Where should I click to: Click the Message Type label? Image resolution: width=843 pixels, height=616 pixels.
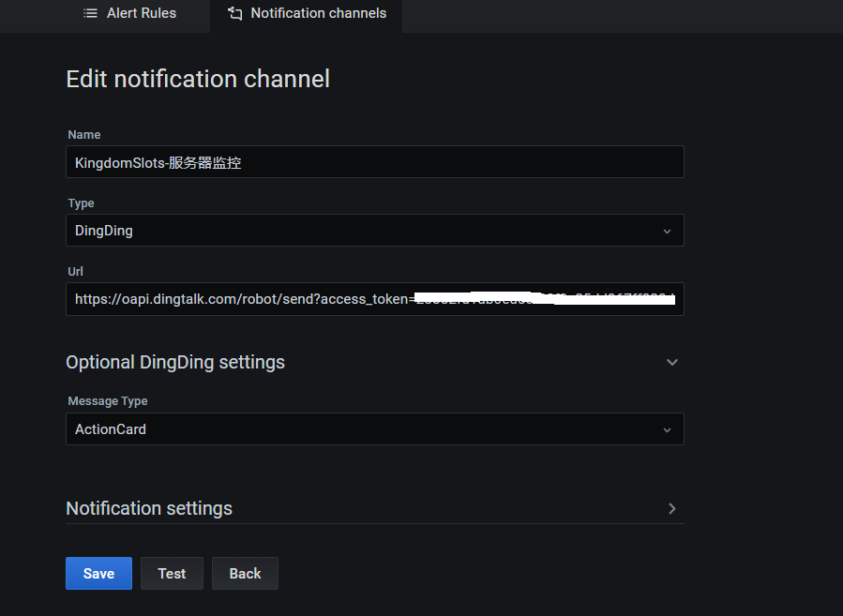point(108,401)
